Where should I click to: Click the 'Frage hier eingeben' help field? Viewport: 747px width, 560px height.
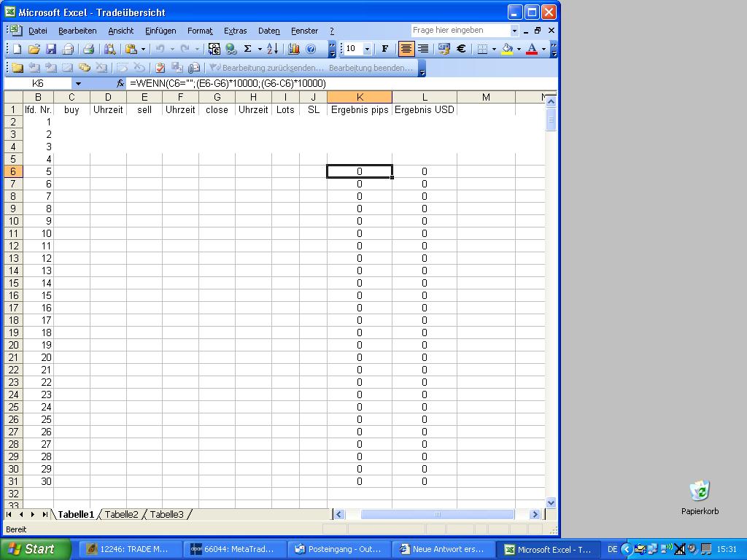(460, 31)
